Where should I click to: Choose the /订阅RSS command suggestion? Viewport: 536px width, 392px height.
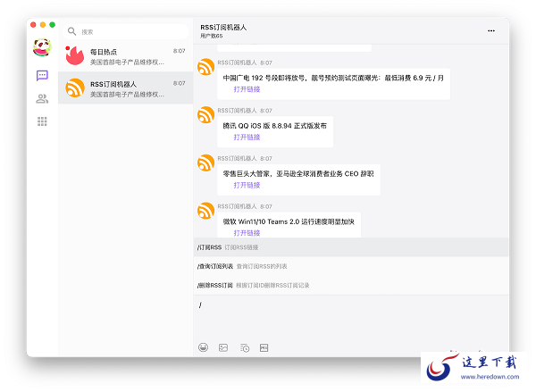coord(351,247)
